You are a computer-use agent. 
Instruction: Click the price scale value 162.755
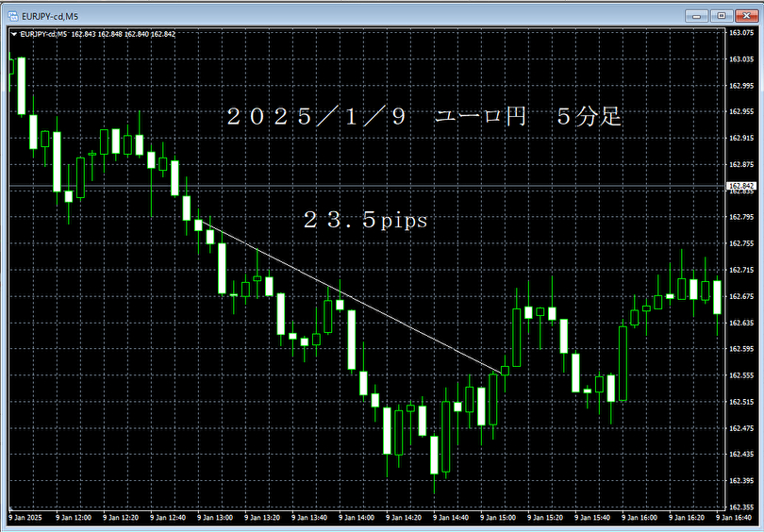[x=740, y=243]
